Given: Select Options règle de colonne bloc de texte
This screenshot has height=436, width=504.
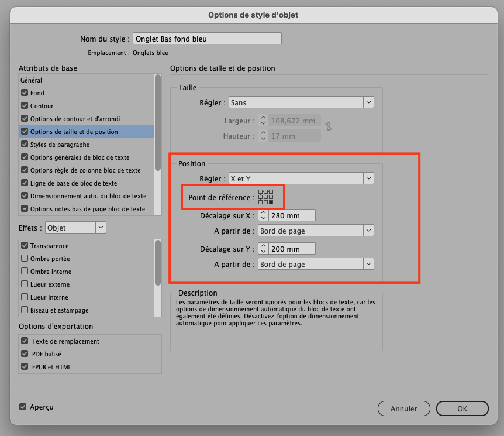Looking at the screenshot, I should (x=85, y=170).
